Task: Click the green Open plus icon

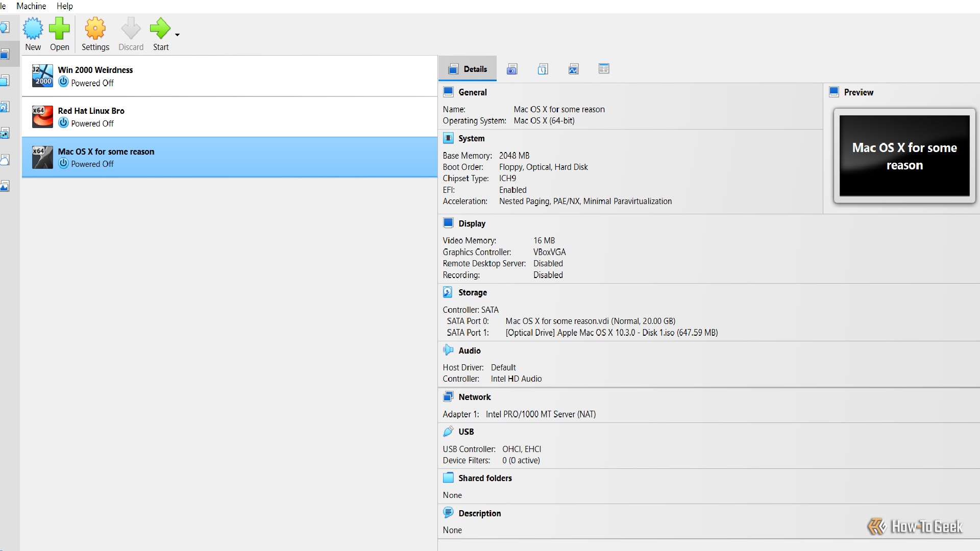Action: pyautogui.click(x=59, y=29)
